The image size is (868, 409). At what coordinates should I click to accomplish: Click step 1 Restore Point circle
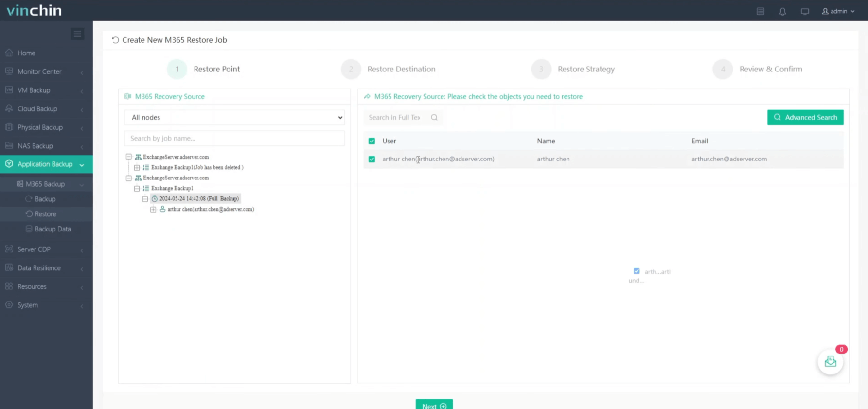[x=177, y=69]
